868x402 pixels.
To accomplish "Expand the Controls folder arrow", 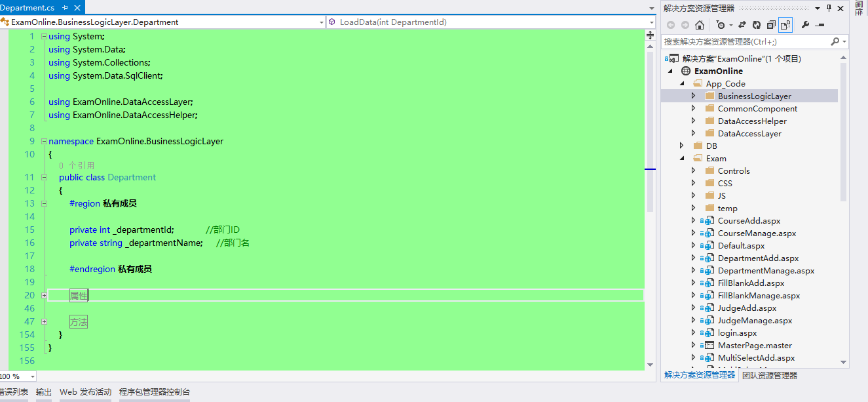I will coord(694,171).
